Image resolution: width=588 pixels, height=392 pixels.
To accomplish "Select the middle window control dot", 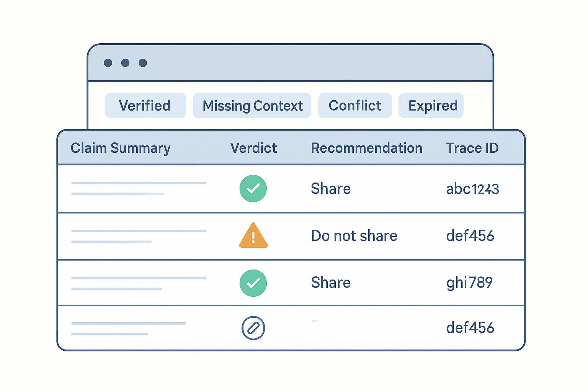I will click(125, 62).
